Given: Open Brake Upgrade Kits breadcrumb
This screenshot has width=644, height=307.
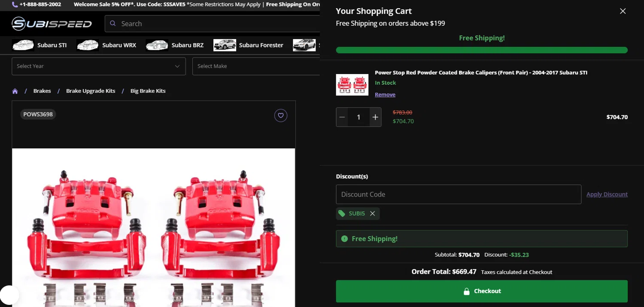Looking at the screenshot, I should pos(91,91).
